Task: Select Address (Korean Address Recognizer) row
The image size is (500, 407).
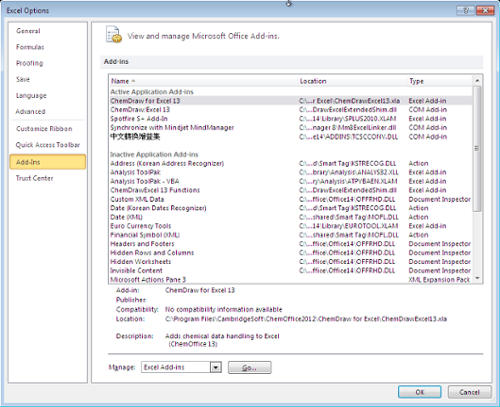Action: click(x=291, y=163)
